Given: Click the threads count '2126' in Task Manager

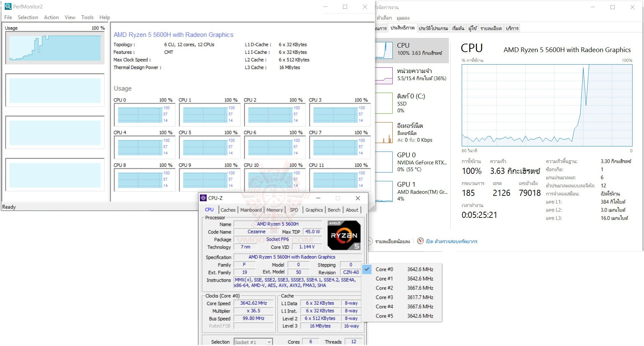Looking at the screenshot, I should pyautogui.click(x=502, y=193).
